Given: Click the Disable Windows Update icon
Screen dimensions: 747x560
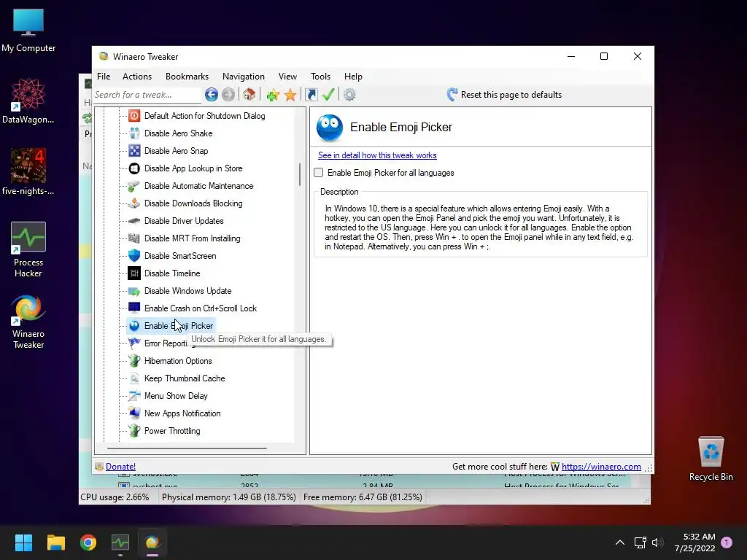Looking at the screenshot, I should (x=134, y=291).
